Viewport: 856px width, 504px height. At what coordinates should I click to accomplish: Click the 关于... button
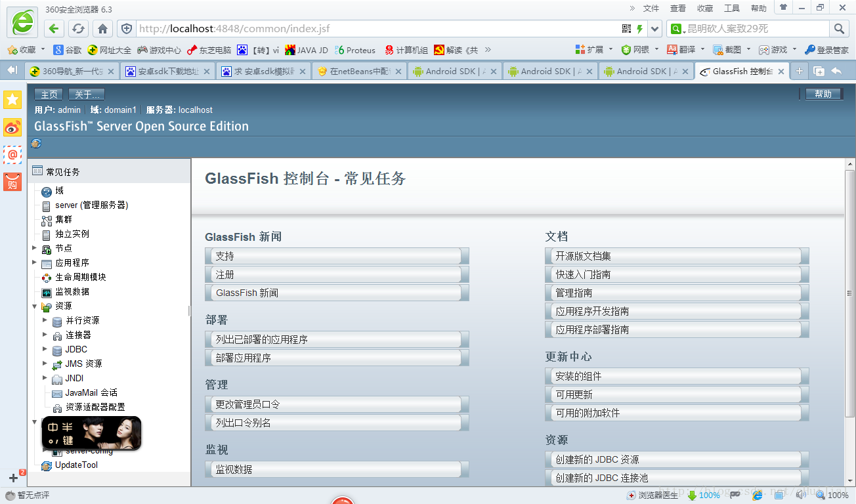pos(87,94)
